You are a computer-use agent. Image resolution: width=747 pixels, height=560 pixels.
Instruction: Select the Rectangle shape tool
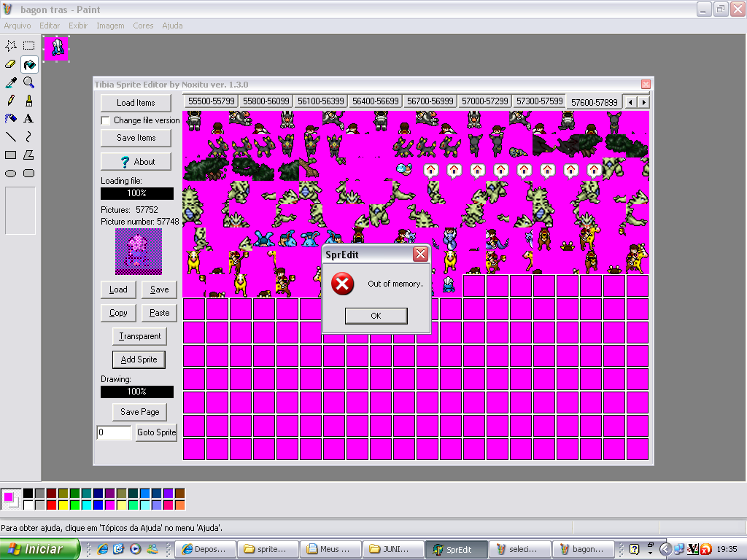pos(11,155)
